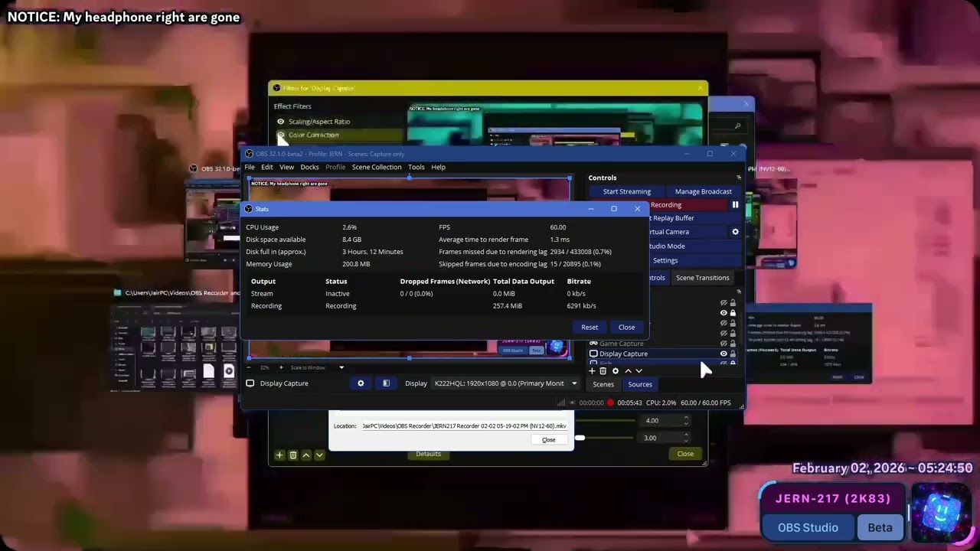Viewport: 980px width, 551px height.
Task: Pause the recording in the Controls dock
Action: [735, 205]
